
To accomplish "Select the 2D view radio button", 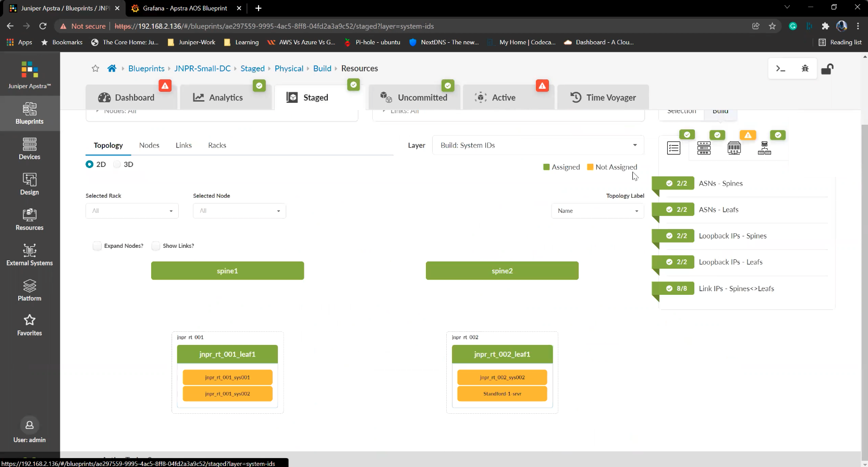I will pos(90,164).
